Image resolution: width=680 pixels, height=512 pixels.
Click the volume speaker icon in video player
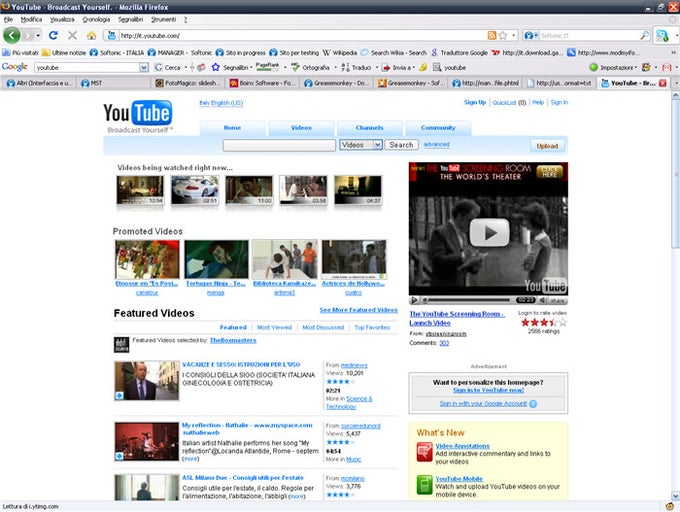pyautogui.click(x=542, y=300)
